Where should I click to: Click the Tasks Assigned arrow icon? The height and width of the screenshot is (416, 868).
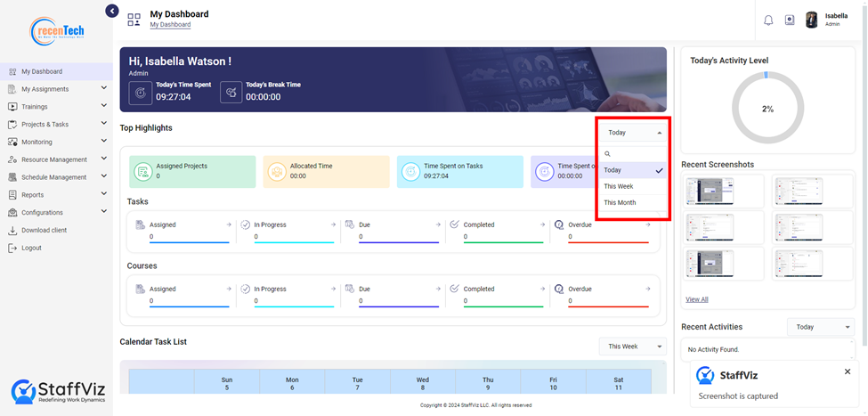[229, 224]
